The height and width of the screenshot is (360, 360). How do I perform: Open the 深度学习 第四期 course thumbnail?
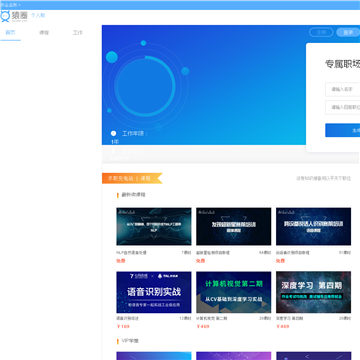pyautogui.click(x=313, y=292)
